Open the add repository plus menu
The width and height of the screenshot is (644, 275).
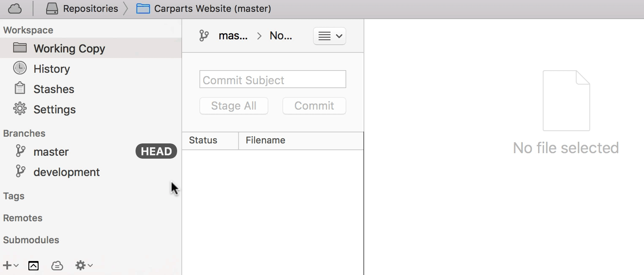pos(11,265)
